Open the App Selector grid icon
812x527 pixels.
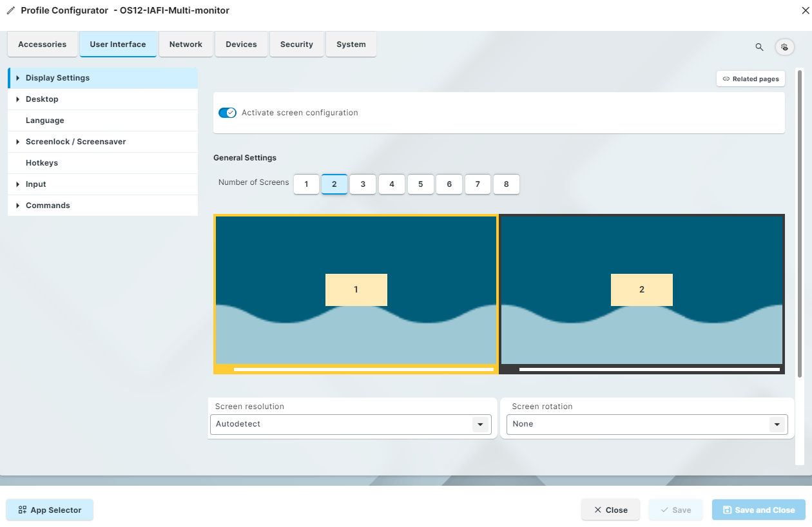click(x=22, y=510)
